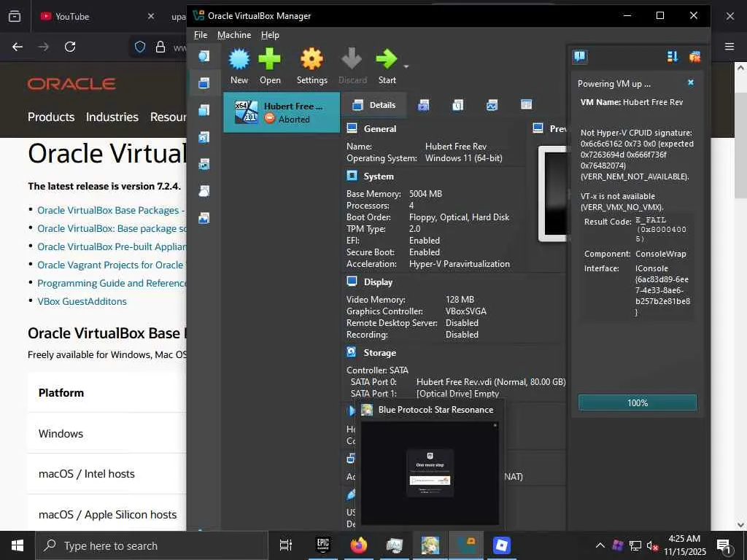Show hidden system tray icons chevron

coord(600,545)
